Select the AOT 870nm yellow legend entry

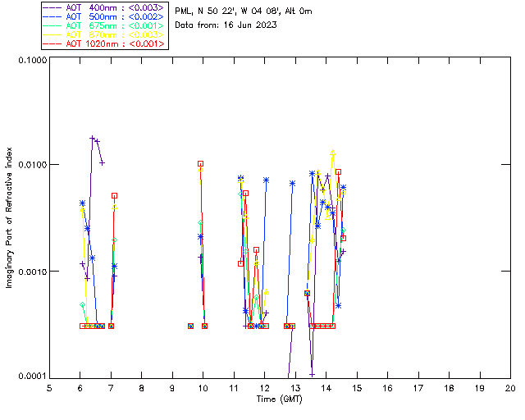click(105, 34)
